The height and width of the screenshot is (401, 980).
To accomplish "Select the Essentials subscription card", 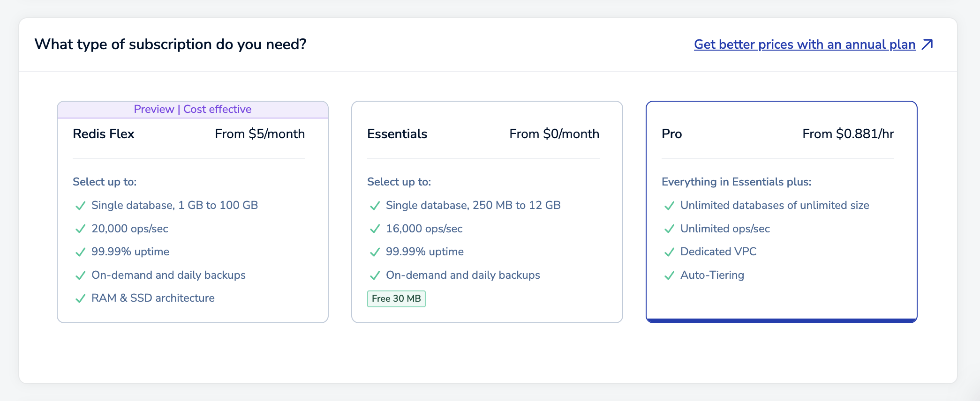I will 487,212.
